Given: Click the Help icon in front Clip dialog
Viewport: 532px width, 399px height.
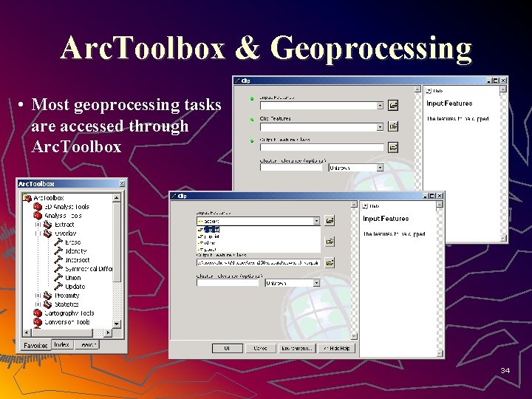Looking at the screenshot, I should click(366, 206).
